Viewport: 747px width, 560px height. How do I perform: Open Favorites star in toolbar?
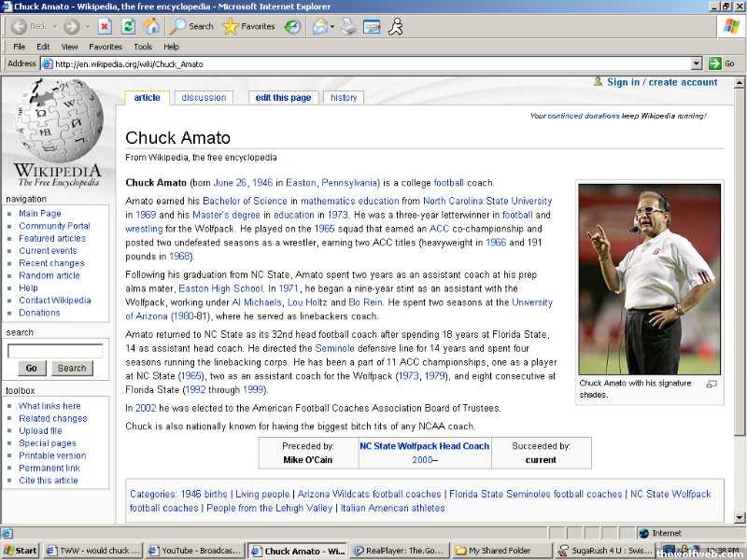coord(248,26)
